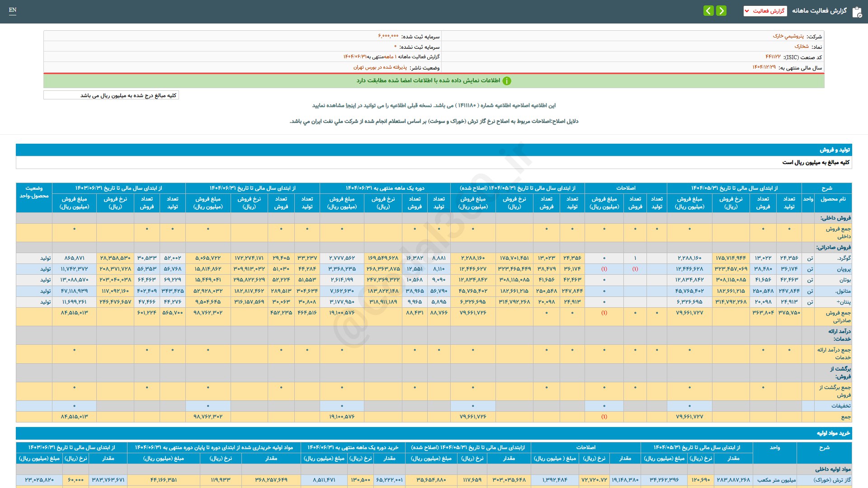Switch language using the EN link
868x488 pixels.
pyautogui.click(x=13, y=10)
